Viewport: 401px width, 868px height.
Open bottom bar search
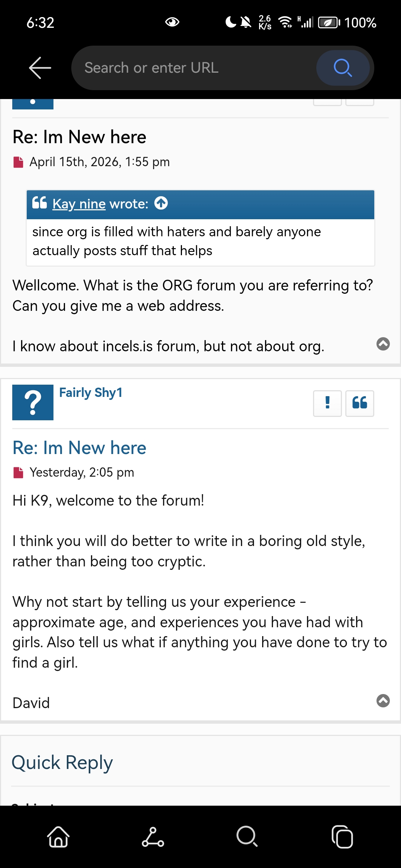pyautogui.click(x=247, y=837)
